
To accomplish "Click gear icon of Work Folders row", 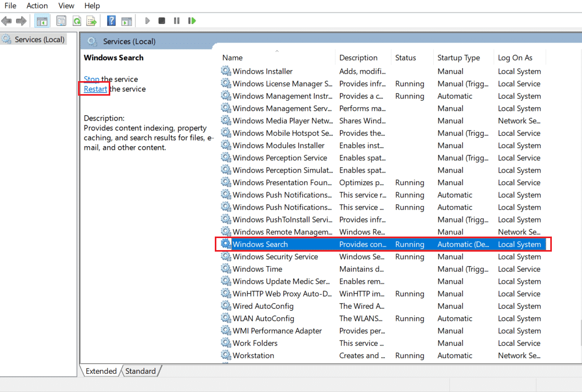I will [x=226, y=342].
